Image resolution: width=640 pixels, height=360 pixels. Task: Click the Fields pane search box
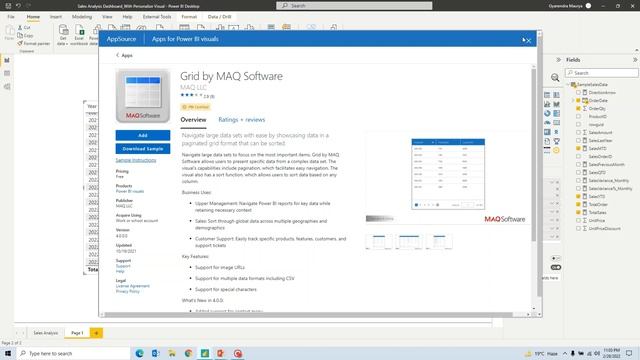602,73
